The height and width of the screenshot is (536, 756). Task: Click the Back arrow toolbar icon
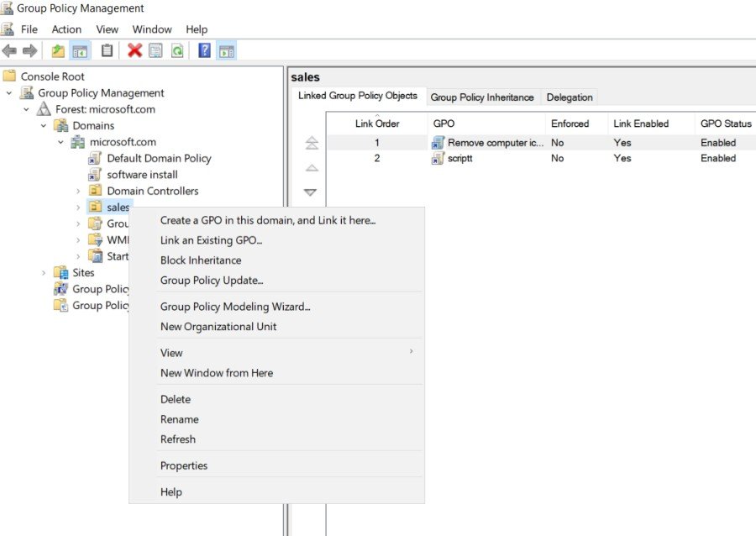pyautogui.click(x=9, y=50)
